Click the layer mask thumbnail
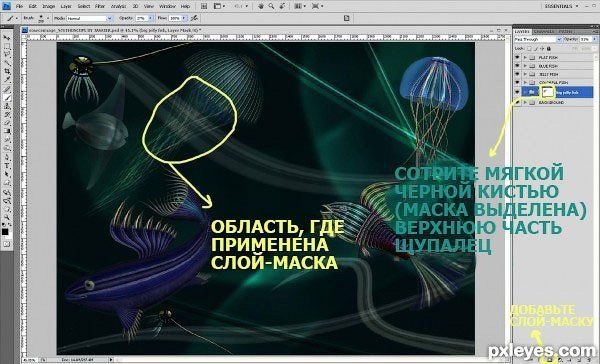600x364 pixels. coord(548,91)
